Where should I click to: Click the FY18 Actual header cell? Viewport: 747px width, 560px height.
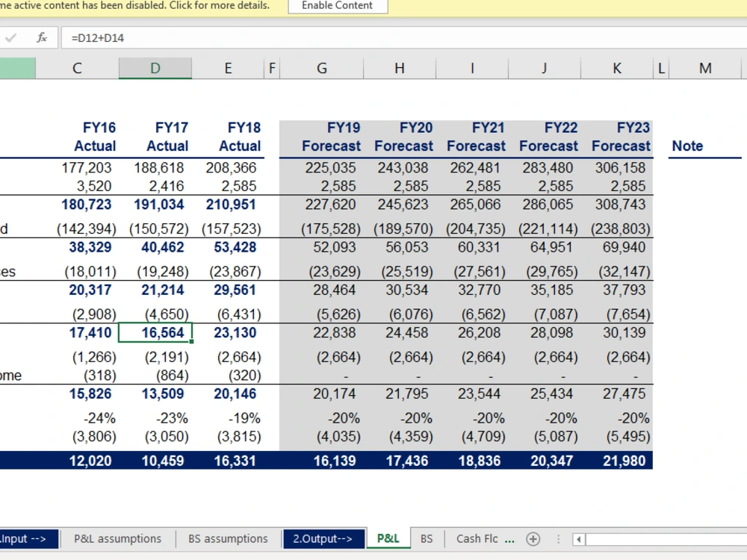pos(240,137)
